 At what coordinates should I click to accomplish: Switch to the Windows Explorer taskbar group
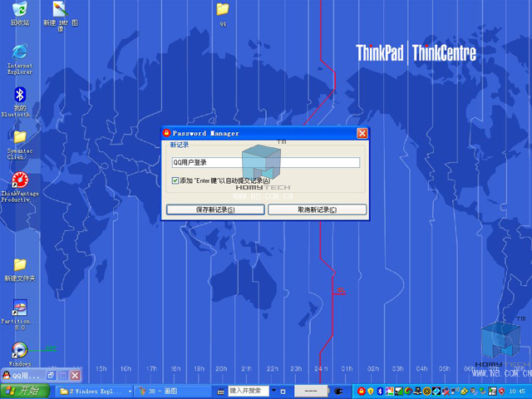(95, 391)
